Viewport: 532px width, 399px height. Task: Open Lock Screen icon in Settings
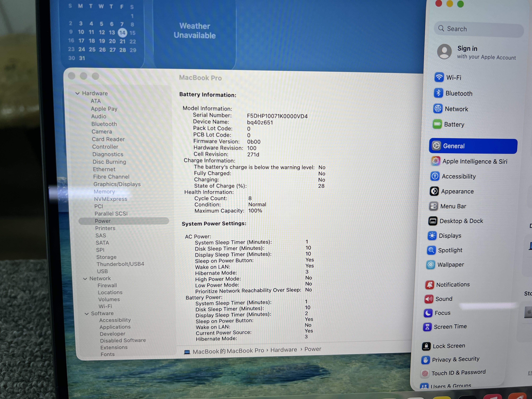pos(426,346)
